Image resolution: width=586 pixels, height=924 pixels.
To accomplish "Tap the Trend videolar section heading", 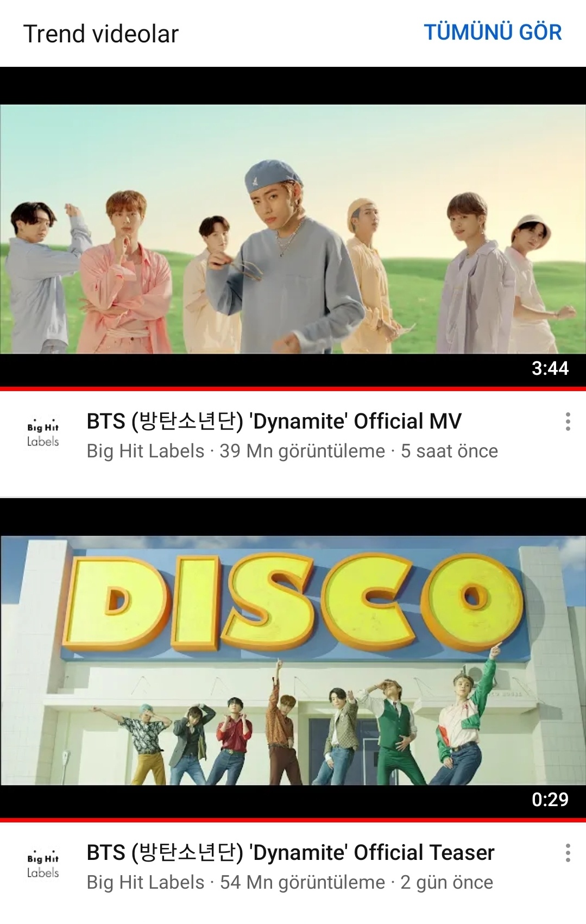I will point(101,34).
